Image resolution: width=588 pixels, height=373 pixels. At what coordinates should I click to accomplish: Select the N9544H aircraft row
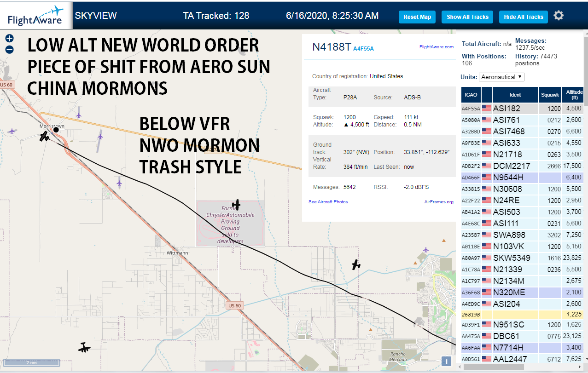pyautogui.click(x=523, y=178)
